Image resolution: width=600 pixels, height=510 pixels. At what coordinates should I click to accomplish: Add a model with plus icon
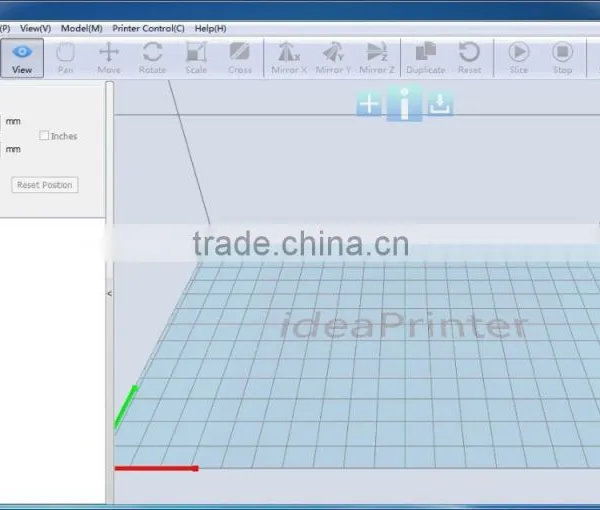pyautogui.click(x=369, y=104)
